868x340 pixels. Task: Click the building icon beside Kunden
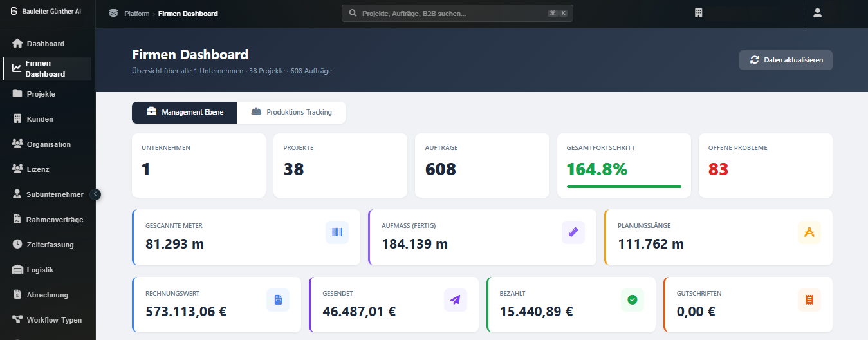point(17,119)
